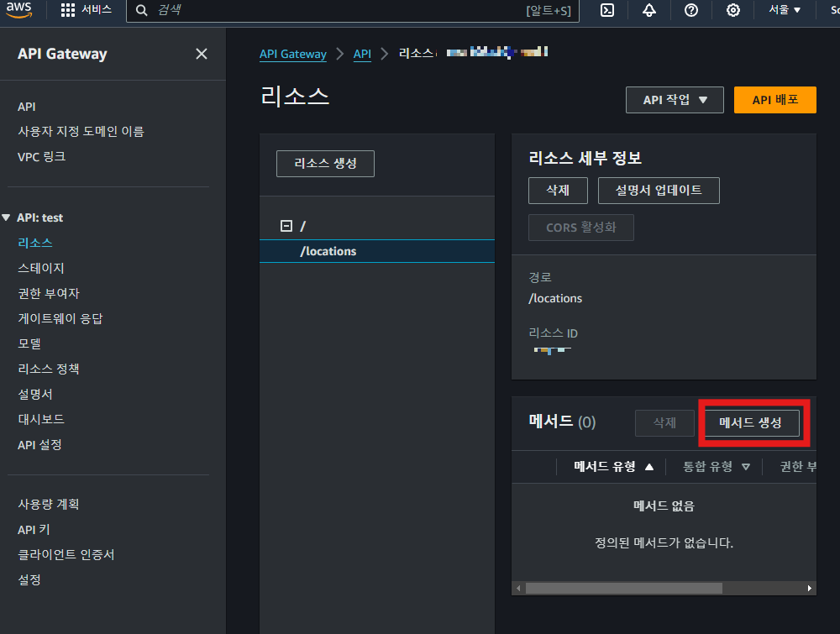Select the /locations resource

click(377, 251)
